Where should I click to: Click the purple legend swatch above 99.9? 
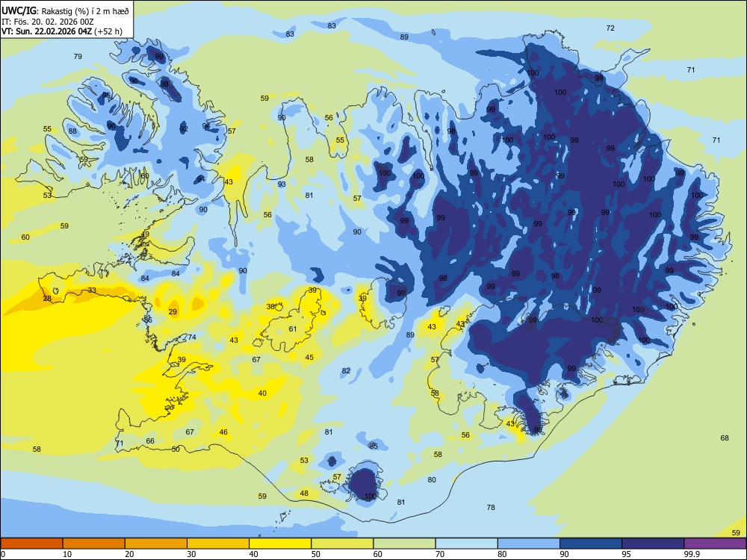715,544
